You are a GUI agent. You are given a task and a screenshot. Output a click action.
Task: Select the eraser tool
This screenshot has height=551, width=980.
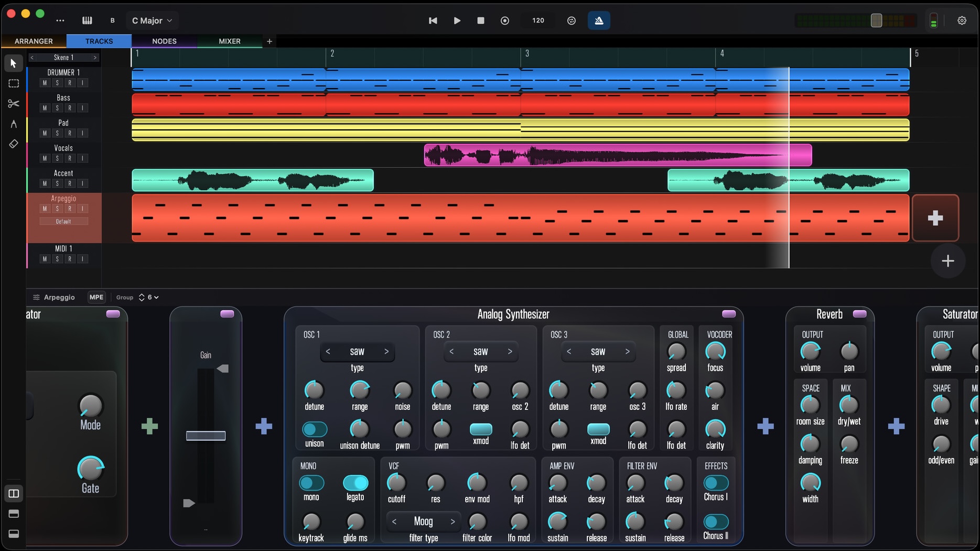click(x=14, y=144)
